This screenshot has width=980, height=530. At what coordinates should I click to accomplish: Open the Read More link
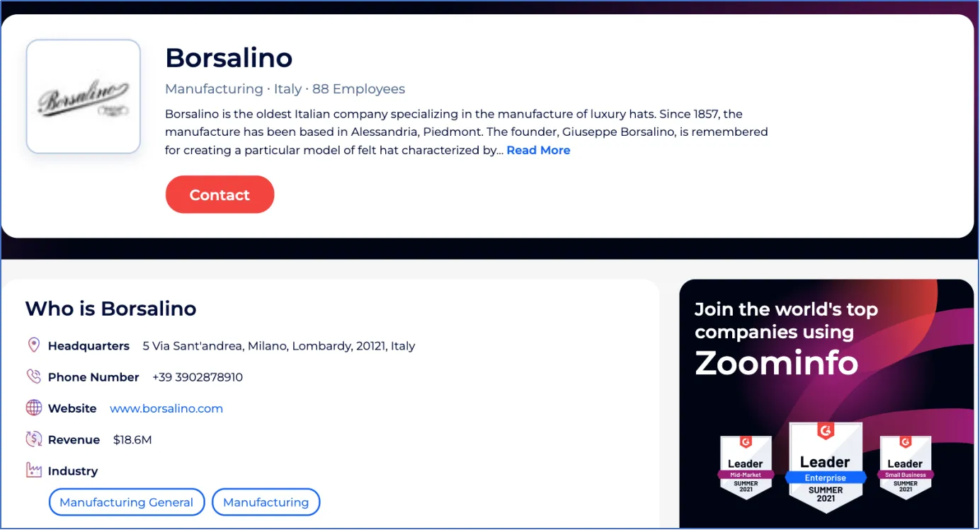pos(538,150)
